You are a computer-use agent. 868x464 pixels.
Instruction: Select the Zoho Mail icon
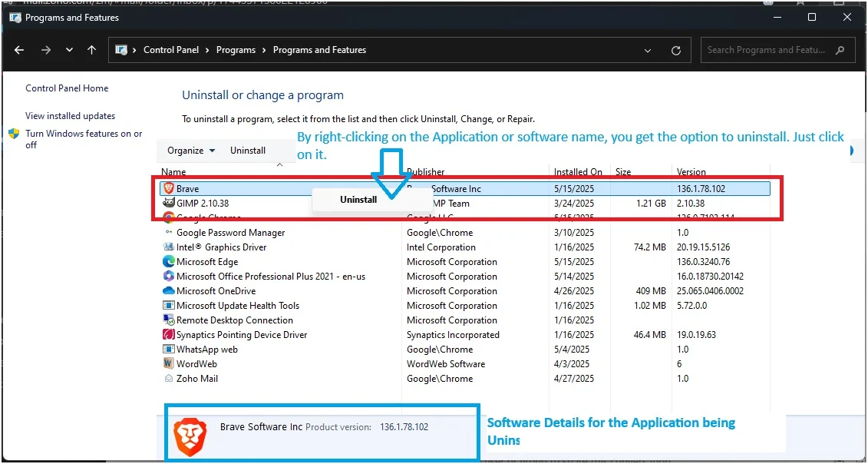tap(169, 379)
